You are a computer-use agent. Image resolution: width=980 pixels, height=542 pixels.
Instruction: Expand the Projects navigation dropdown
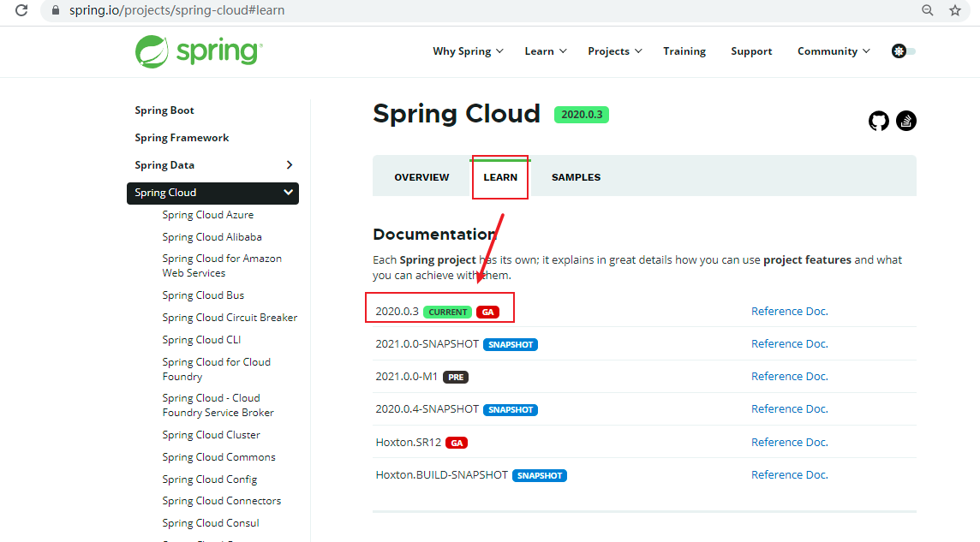pyautogui.click(x=615, y=51)
